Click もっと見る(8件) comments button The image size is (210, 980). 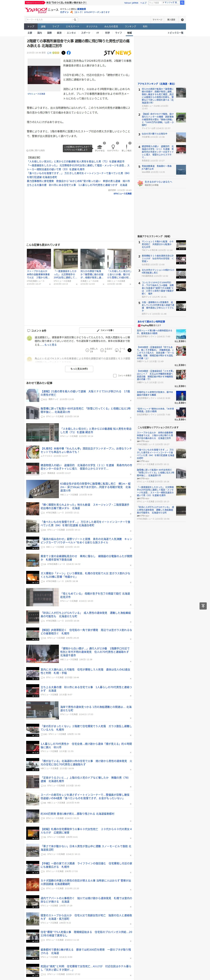tap(79, 369)
